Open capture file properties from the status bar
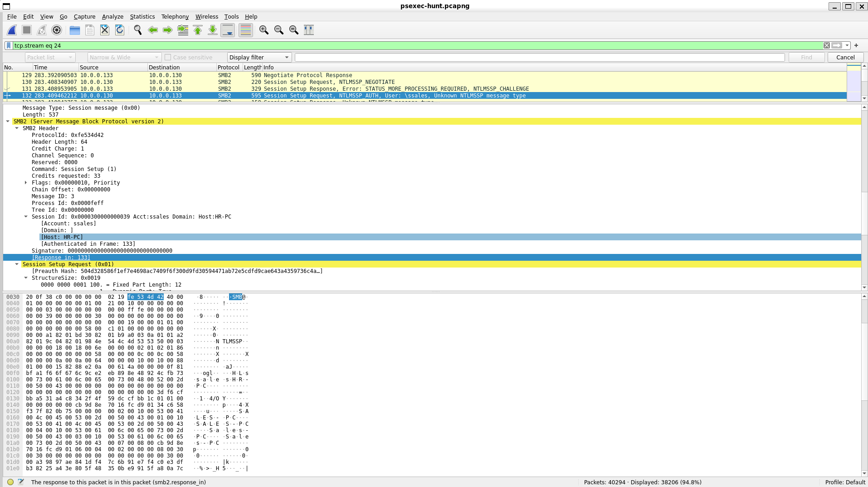Screen dimensions: 868x487 click(21, 482)
